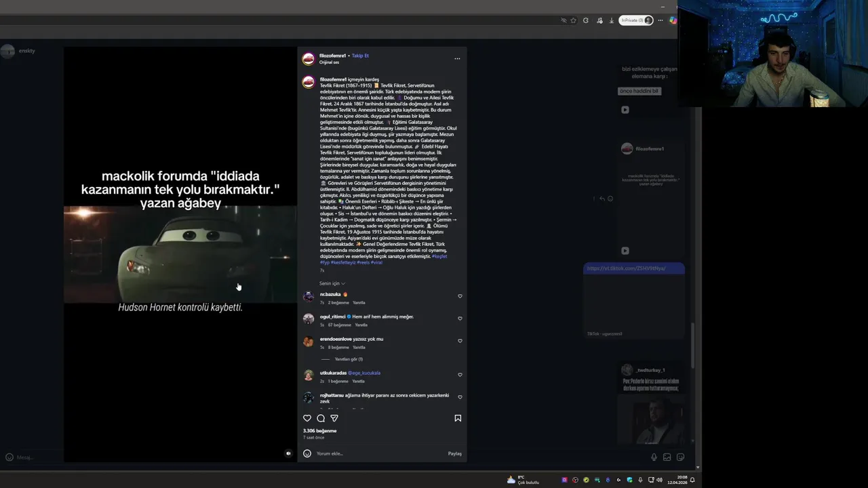Image resolution: width=868 pixels, height=488 pixels.
Task: Open rojhattarsu's profile avatar
Action: pyautogui.click(x=309, y=398)
